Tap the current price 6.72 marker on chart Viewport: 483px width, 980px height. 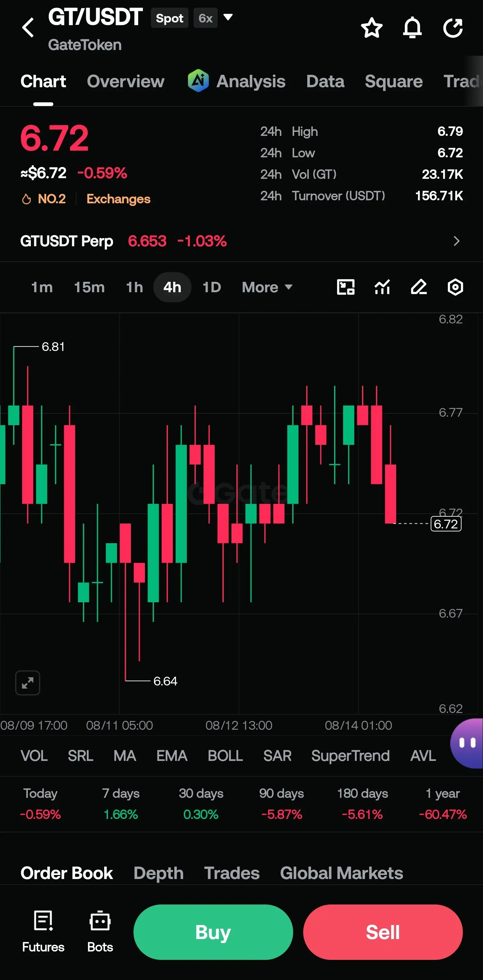pyautogui.click(x=446, y=524)
